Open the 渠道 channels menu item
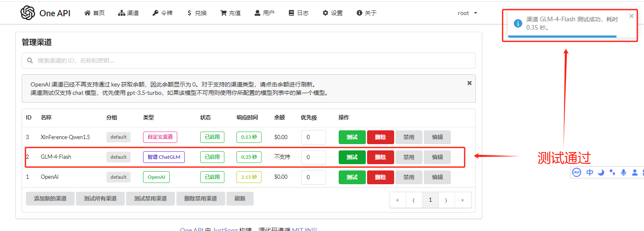Viewport: 644px width, 231px height. pyautogui.click(x=128, y=13)
